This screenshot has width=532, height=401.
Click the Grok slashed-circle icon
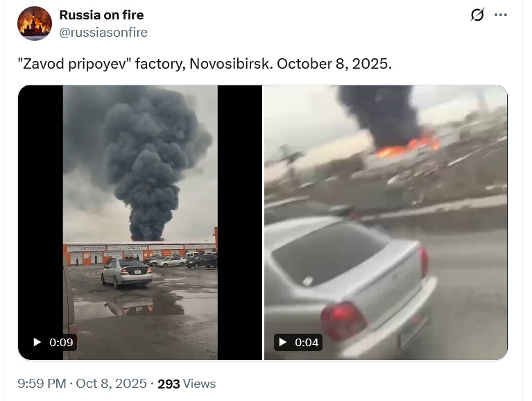click(477, 15)
